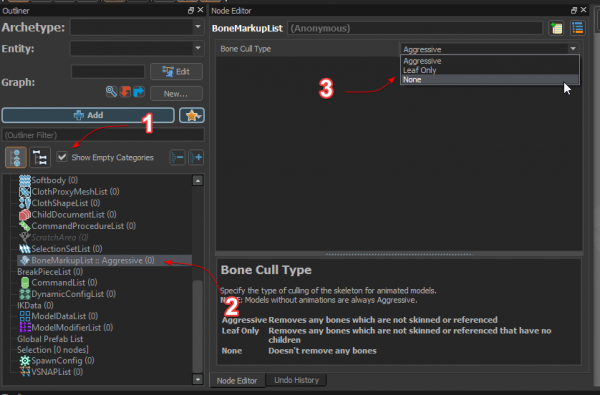Click the magnifier graph search icon
The image size is (600, 395).
pyautogui.click(x=111, y=92)
